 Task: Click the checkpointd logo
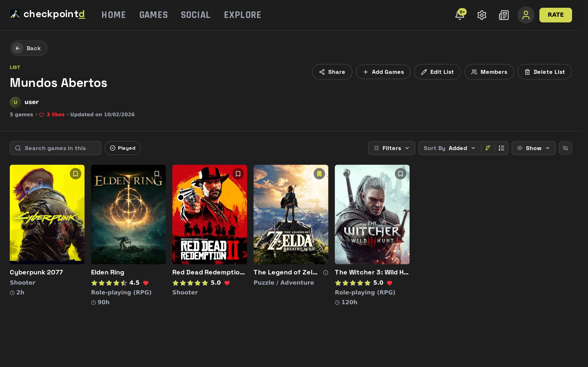point(47,14)
